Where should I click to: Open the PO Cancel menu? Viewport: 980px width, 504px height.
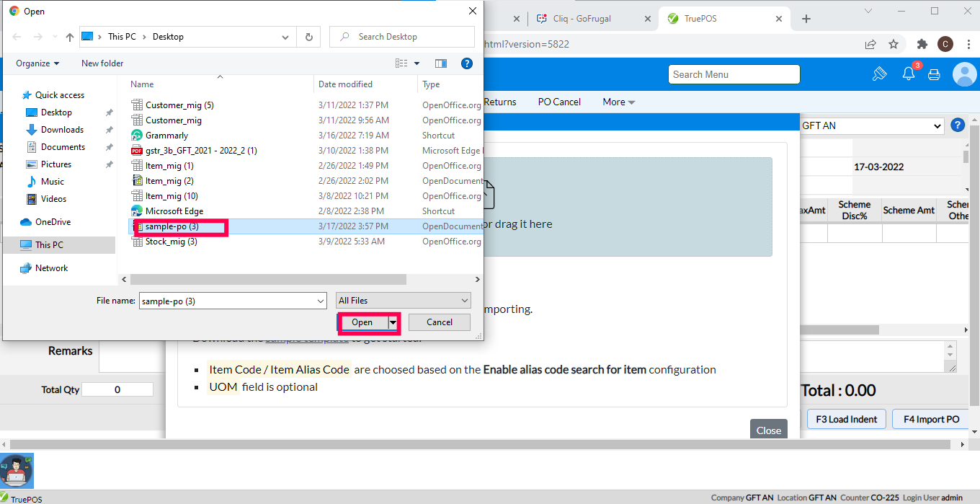tap(559, 102)
